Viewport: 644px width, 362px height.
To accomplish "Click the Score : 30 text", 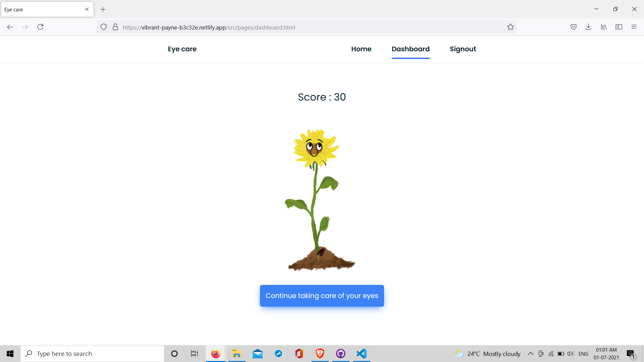I will point(322,97).
